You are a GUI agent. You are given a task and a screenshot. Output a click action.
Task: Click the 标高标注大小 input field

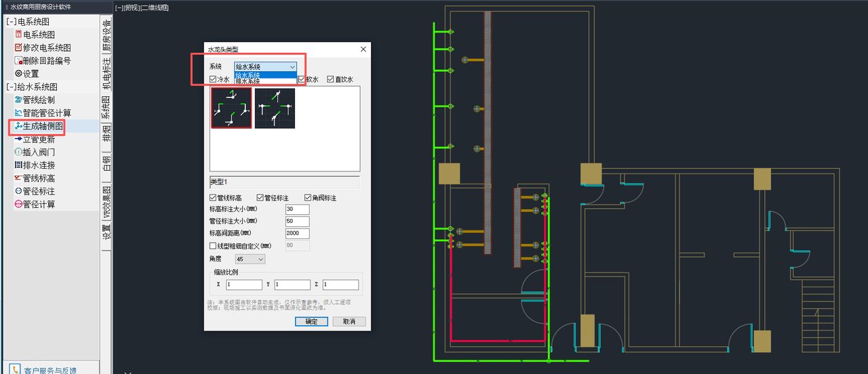point(298,209)
